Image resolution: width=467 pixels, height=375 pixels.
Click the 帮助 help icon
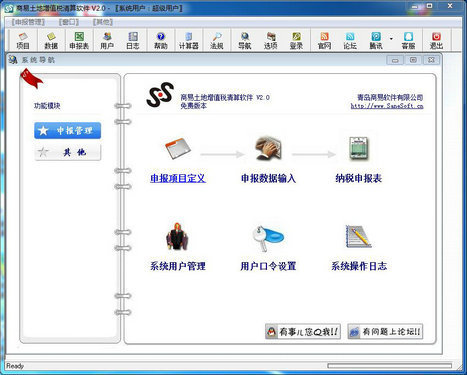click(161, 41)
